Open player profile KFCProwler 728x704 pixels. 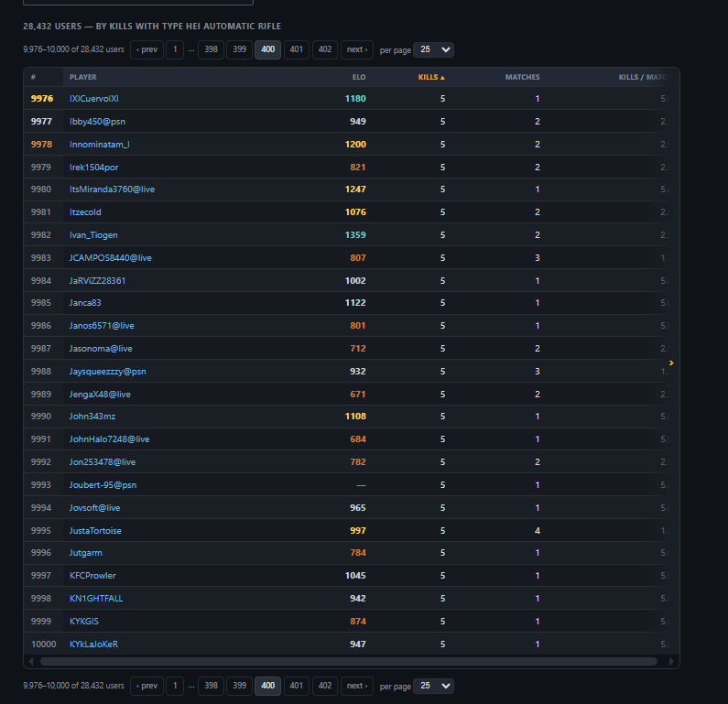(92, 576)
